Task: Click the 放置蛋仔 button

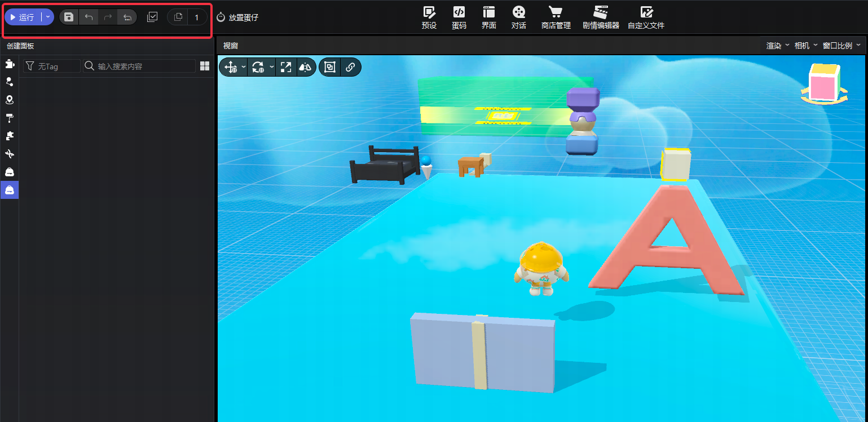Action: tap(237, 17)
